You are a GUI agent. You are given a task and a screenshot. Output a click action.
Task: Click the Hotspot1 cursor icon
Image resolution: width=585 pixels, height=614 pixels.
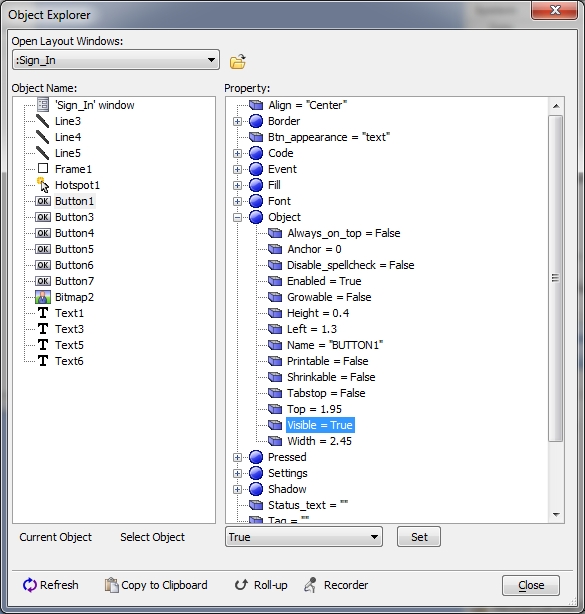pyautogui.click(x=43, y=185)
